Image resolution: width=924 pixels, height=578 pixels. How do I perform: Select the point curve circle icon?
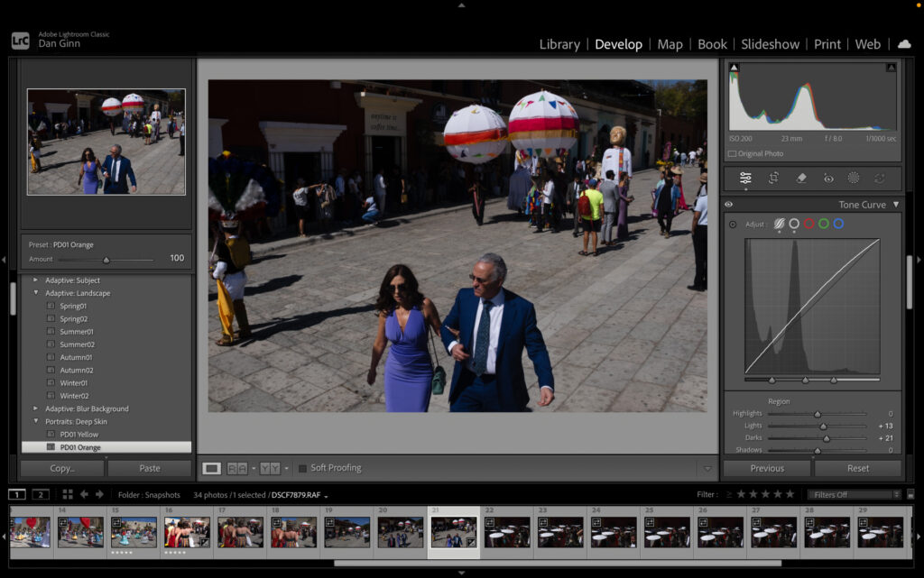(x=794, y=224)
